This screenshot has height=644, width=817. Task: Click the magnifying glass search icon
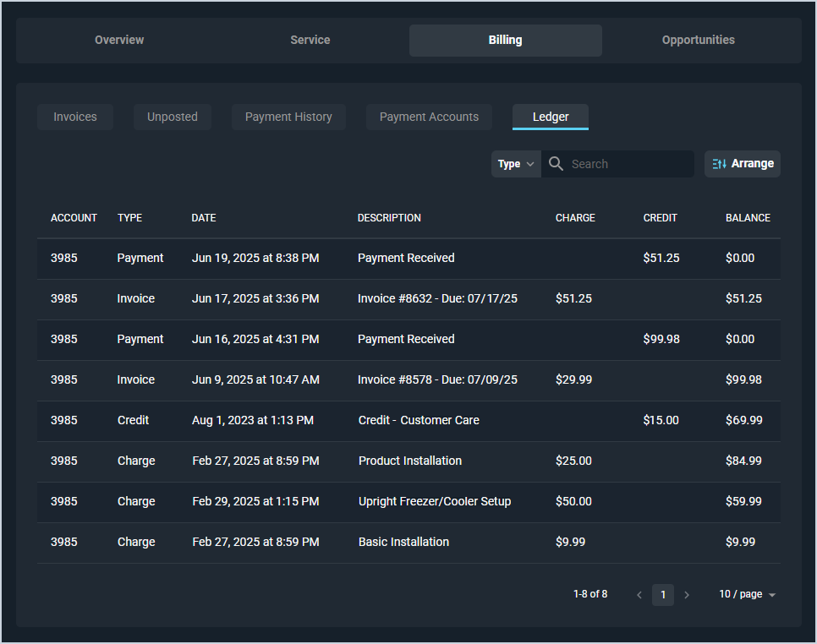pyautogui.click(x=556, y=163)
